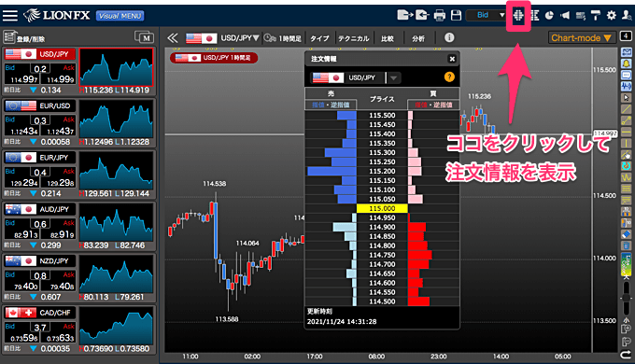Toggle sell limit/stop orders filter
The width and height of the screenshot is (635, 364).
click(x=331, y=105)
